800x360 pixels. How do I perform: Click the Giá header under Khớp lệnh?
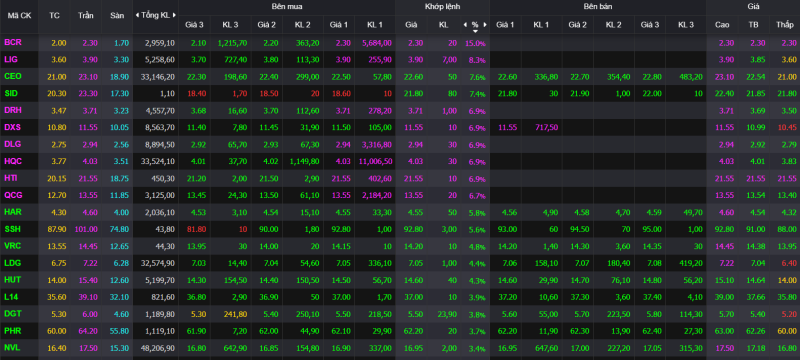[x=411, y=24]
